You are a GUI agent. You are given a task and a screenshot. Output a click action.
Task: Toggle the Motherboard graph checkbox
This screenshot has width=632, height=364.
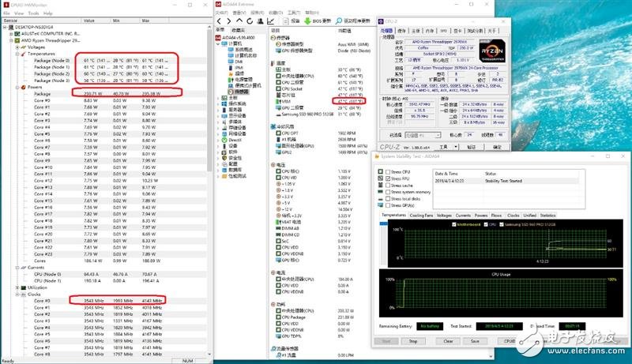[x=454, y=224]
